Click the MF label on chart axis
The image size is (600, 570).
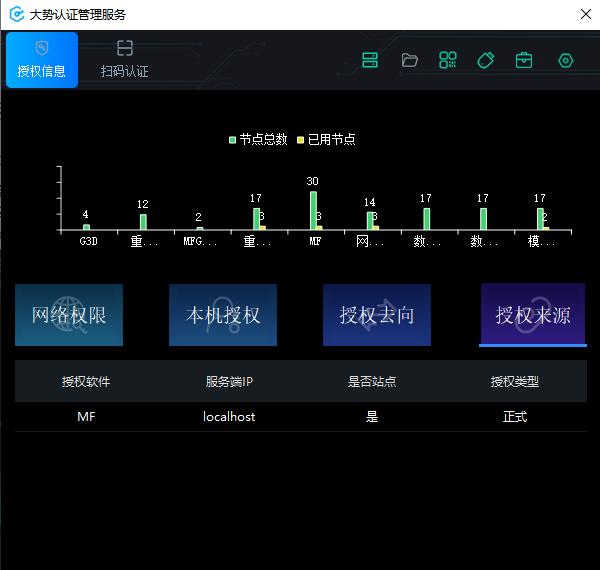coord(315,241)
